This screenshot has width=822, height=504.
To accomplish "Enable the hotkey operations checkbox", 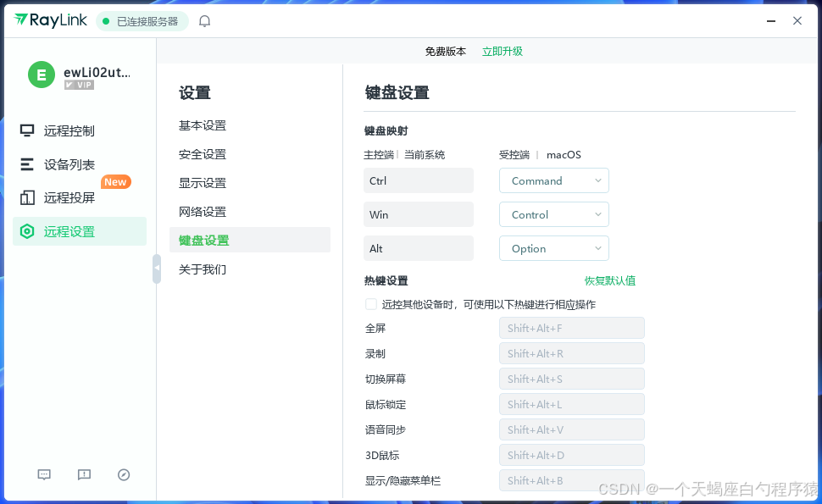I will [x=370, y=304].
